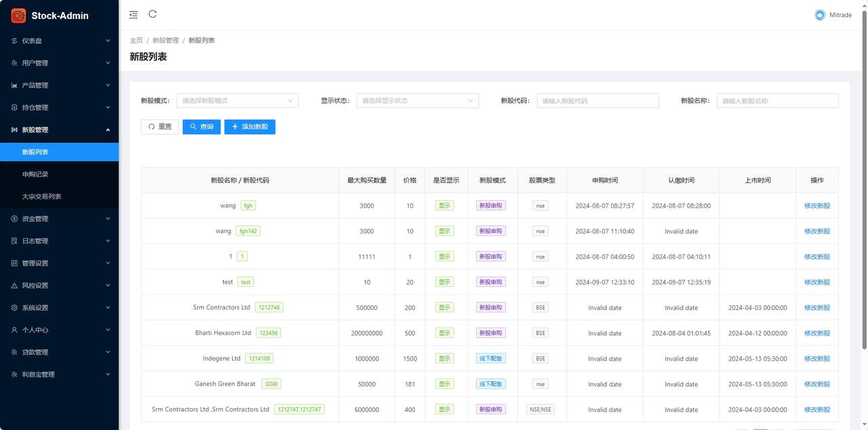This screenshot has width=868, height=430.
Task: Click the 添加新股 button
Action: pyautogui.click(x=250, y=127)
